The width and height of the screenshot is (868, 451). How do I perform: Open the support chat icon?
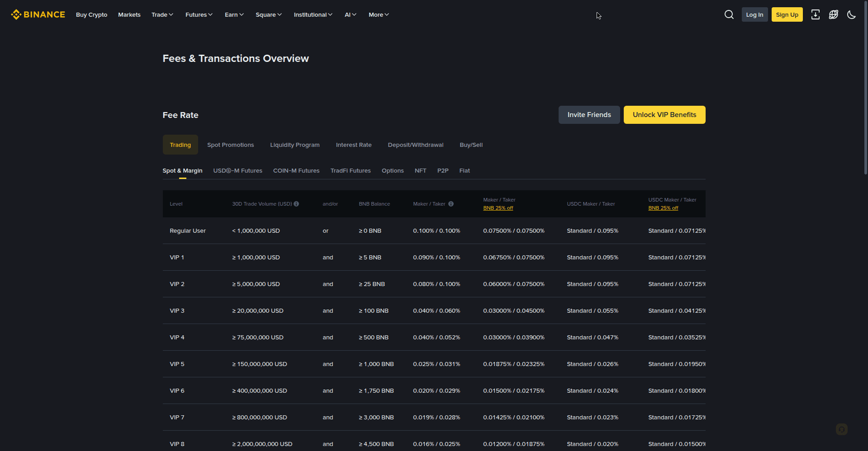(841, 429)
